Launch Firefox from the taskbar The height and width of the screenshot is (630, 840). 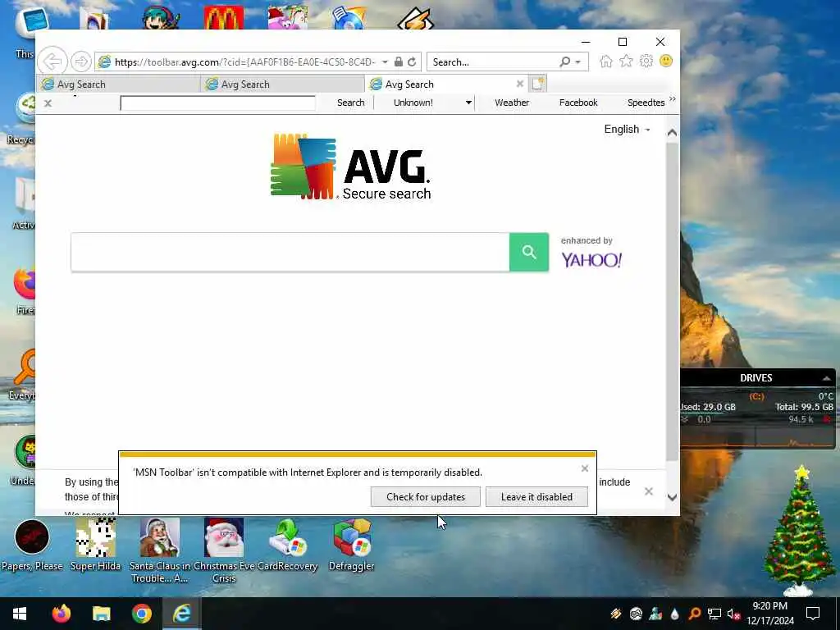(x=61, y=614)
